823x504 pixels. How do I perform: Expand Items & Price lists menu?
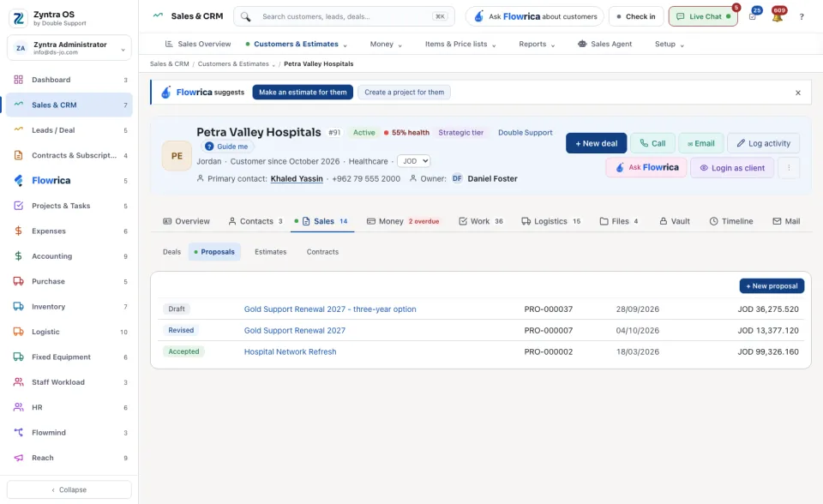pos(460,44)
